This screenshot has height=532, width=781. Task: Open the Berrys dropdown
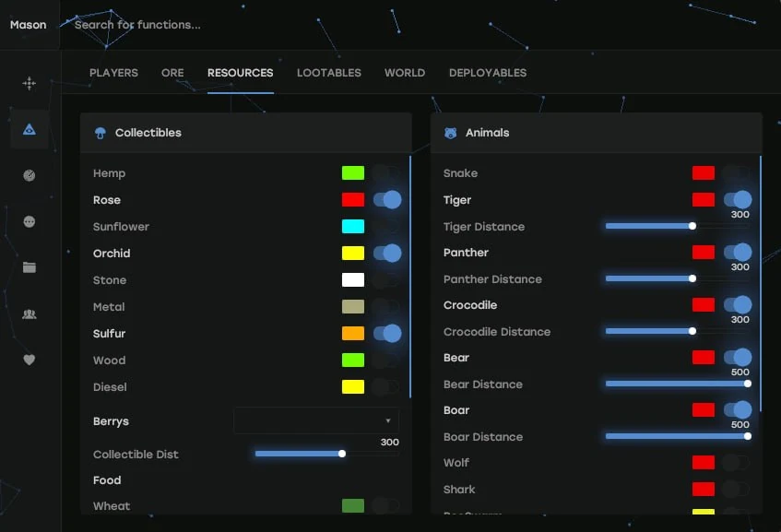click(x=315, y=421)
